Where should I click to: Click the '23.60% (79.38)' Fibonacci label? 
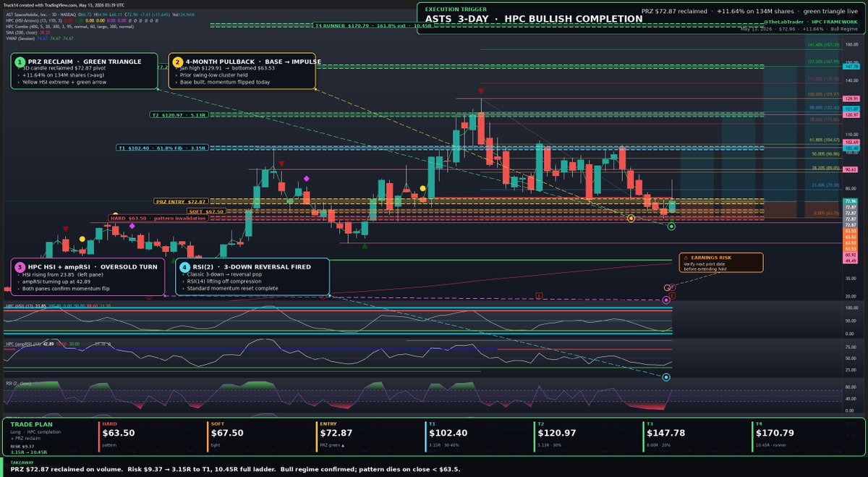(825, 185)
